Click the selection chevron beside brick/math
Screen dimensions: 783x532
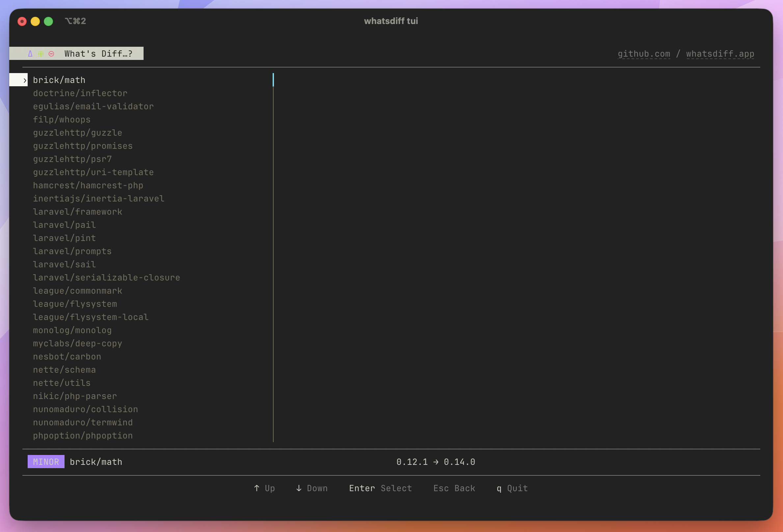pos(25,80)
